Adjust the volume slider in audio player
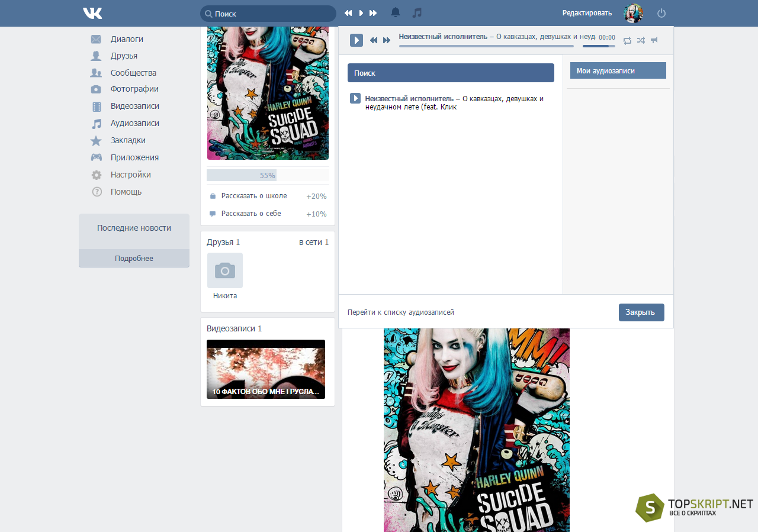Image resolution: width=758 pixels, height=532 pixels. (x=599, y=46)
